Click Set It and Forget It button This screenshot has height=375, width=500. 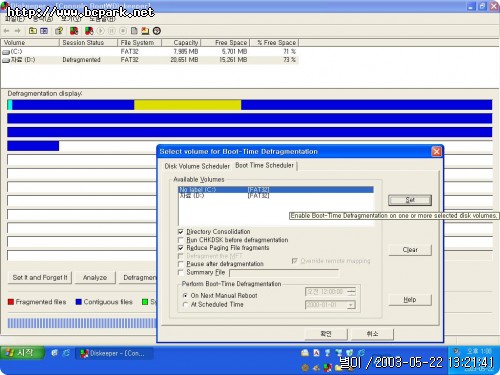click(x=40, y=278)
